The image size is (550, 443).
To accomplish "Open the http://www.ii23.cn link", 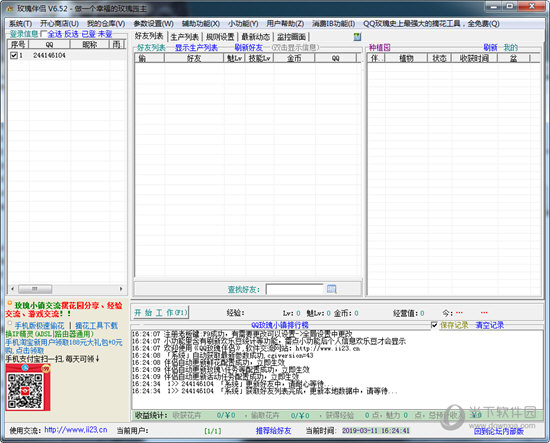I will tap(76, 430).
